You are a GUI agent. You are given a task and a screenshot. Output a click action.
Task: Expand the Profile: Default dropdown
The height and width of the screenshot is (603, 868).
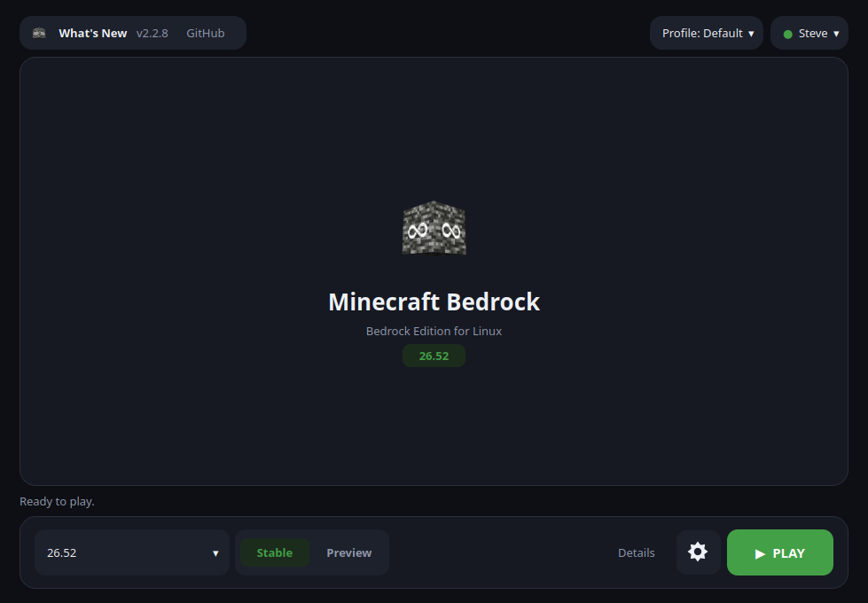(707, 33)
